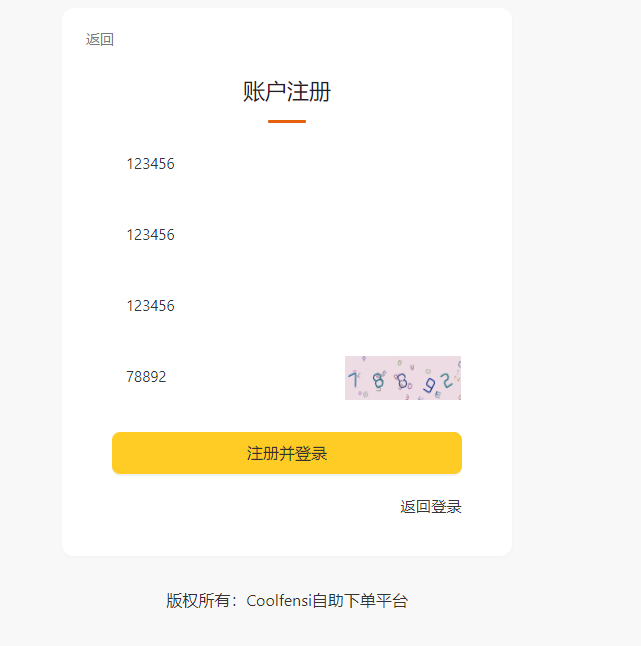The image size is (641, 646).
Task: Click the 版权所有 copyright footer text
Action: 198,601
